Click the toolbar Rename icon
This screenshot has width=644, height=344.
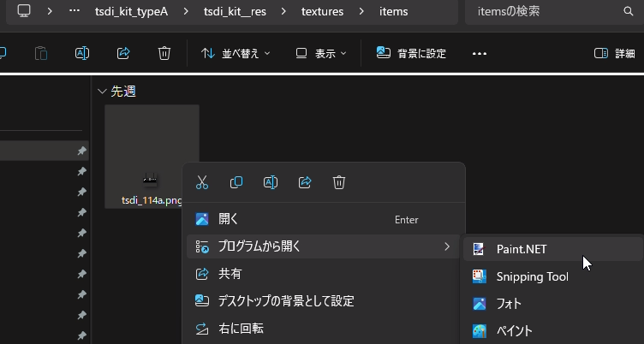point(82,53)
